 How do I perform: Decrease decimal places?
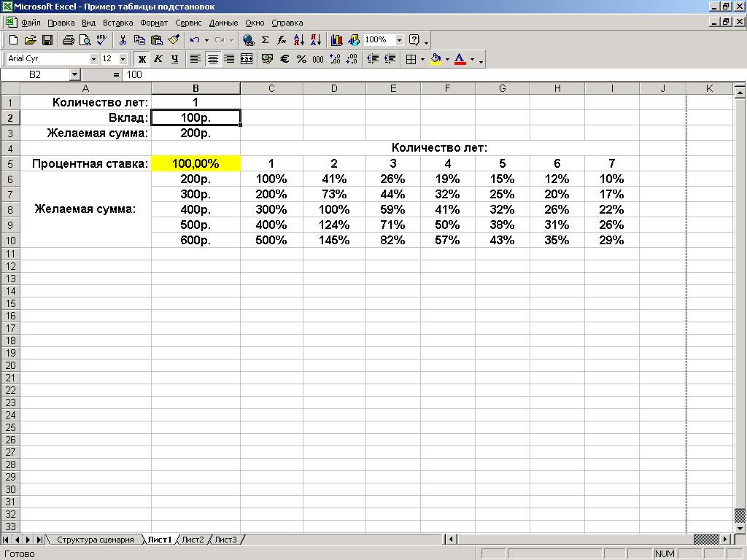(352, 59)
